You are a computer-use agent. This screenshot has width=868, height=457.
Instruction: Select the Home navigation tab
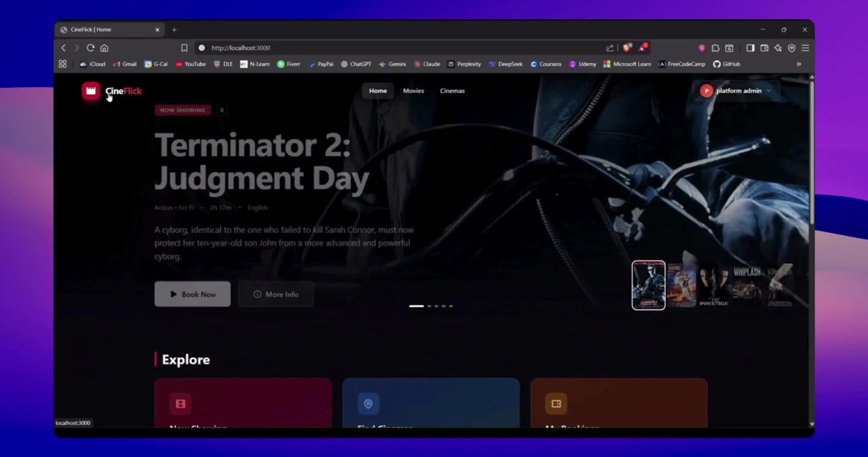point(378,91)
